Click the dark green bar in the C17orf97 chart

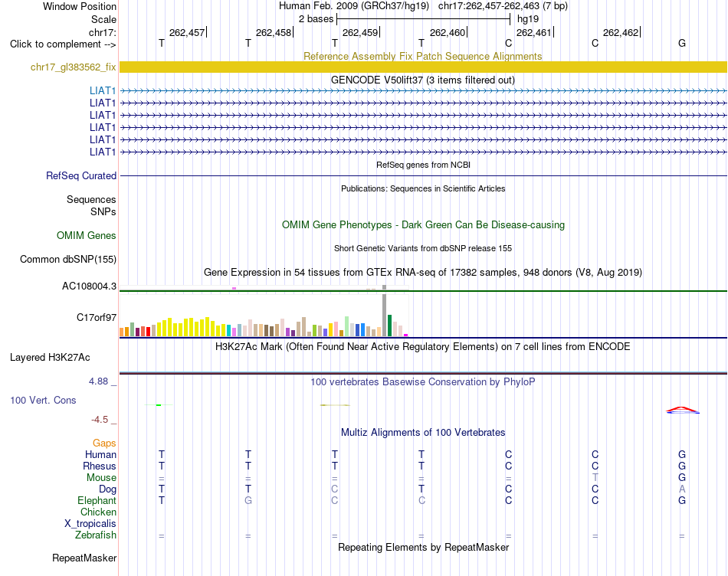coord(389,326)
